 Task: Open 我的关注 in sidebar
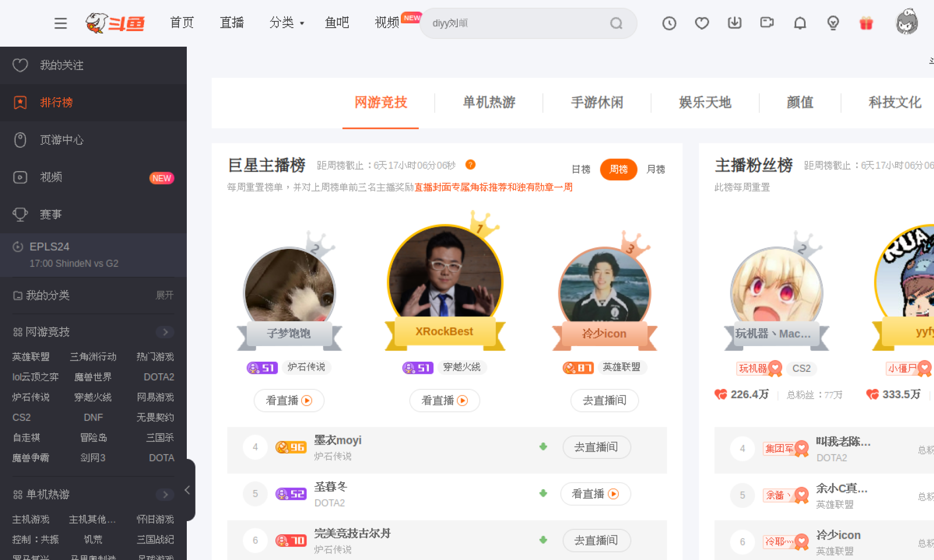(93, 65)
